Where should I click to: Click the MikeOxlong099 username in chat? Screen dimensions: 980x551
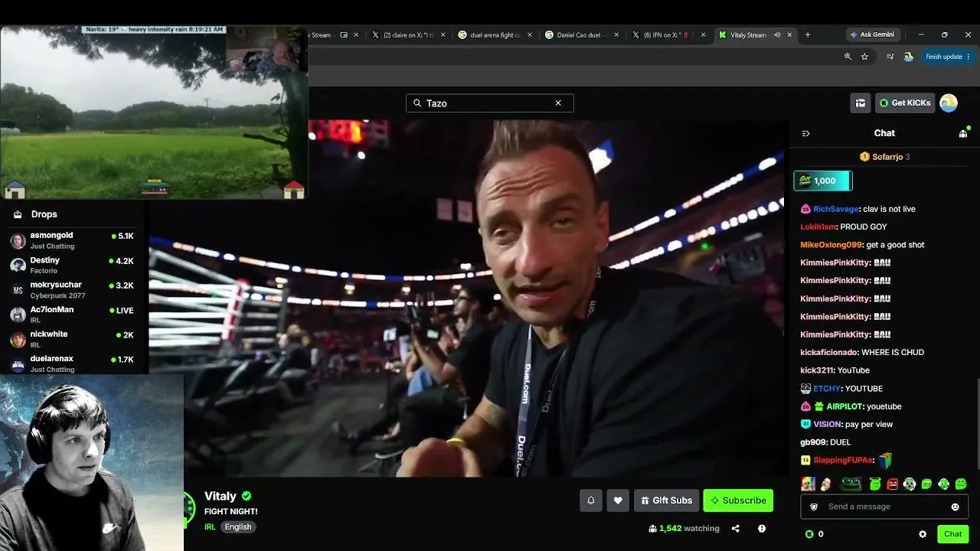tap(831, 245)
